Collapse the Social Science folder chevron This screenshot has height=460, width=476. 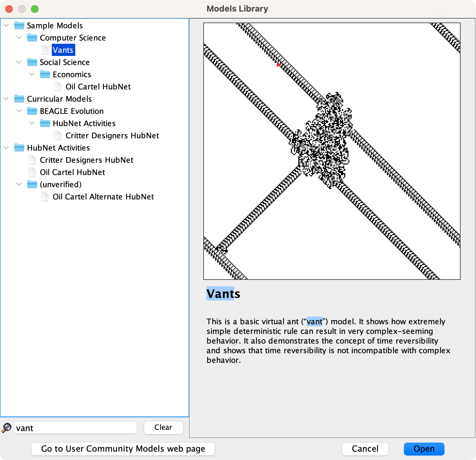pos(19,62)
